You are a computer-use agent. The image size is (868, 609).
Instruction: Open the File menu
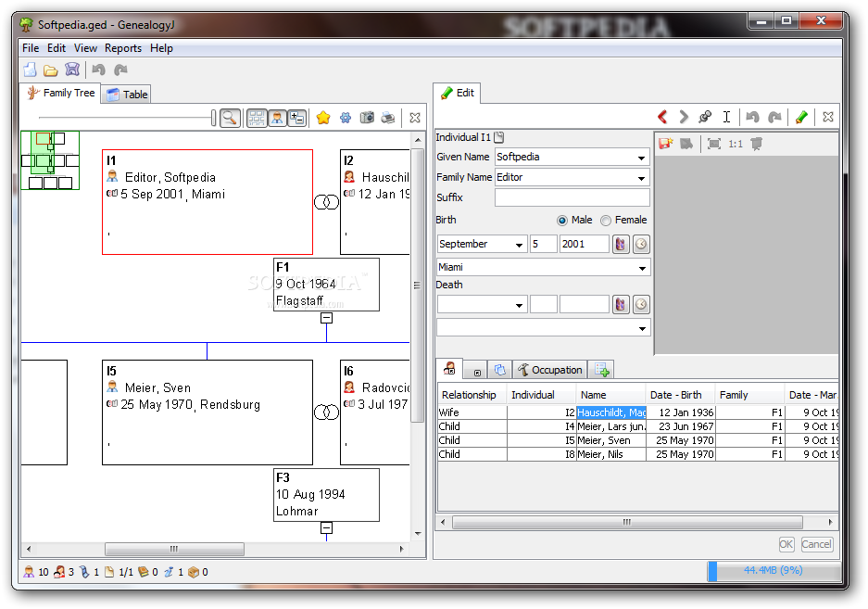tap(31, 48)
